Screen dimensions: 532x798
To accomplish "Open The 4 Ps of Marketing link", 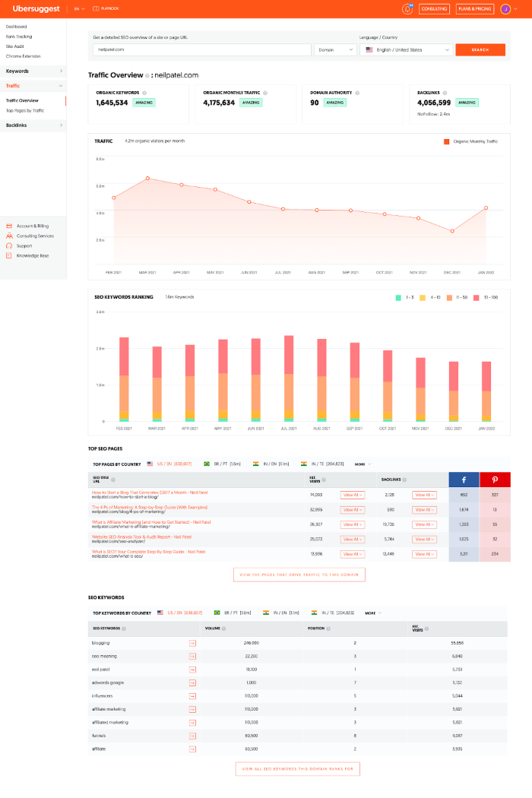I will (150, 508).
